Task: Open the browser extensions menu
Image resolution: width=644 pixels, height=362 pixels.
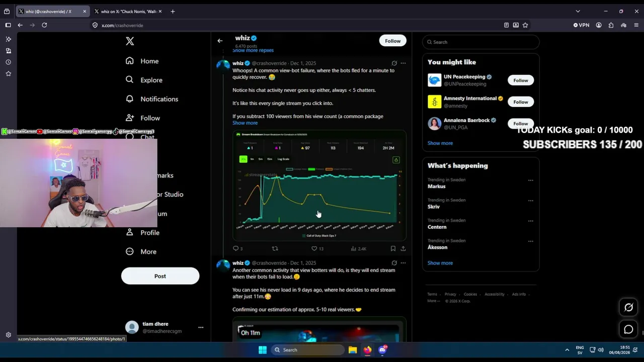Action: coord(611,25)
